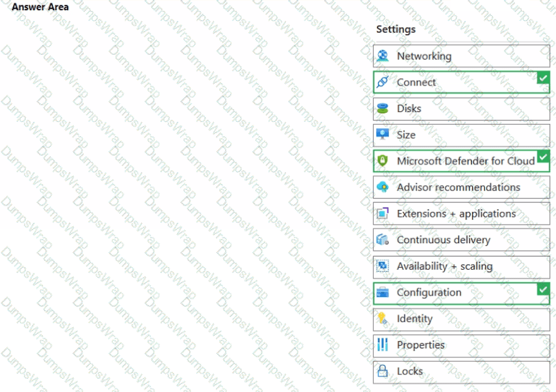Choose the Disks settings entry
Viewport: 556px width, 392px height.
click(408, 109)
